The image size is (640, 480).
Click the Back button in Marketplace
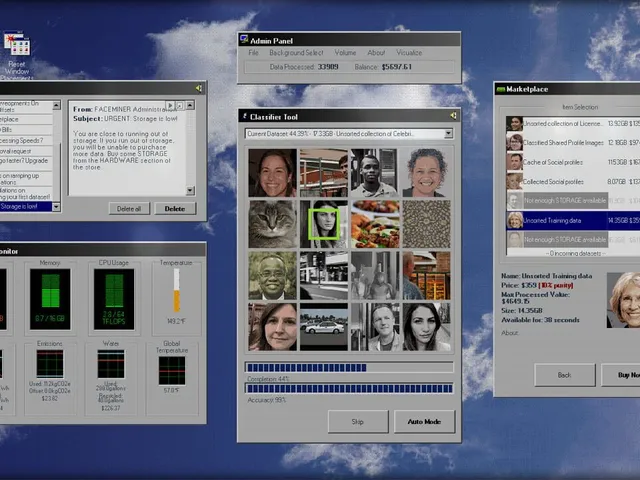(x=564, y=375)
